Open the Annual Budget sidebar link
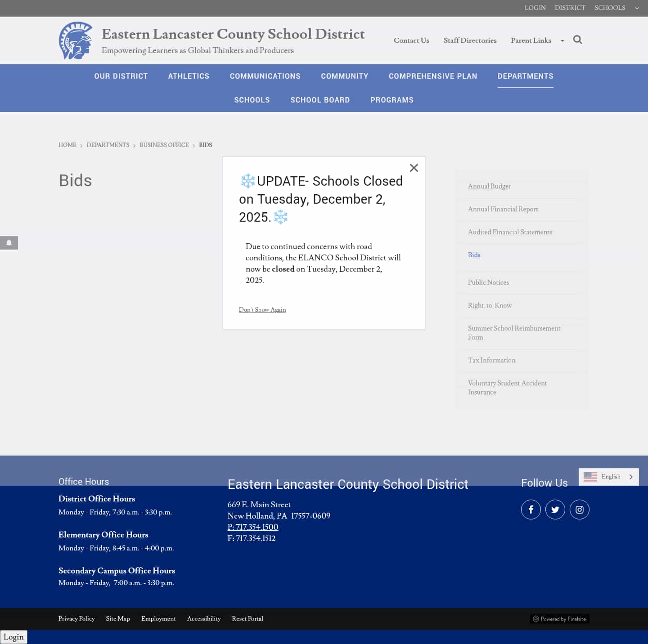 (489, 186)
